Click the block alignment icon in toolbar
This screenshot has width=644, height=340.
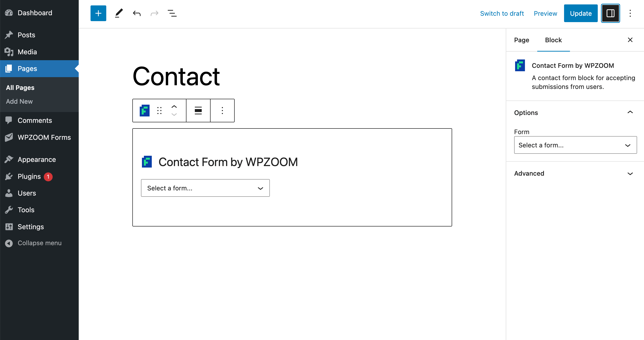coord(198,111)
